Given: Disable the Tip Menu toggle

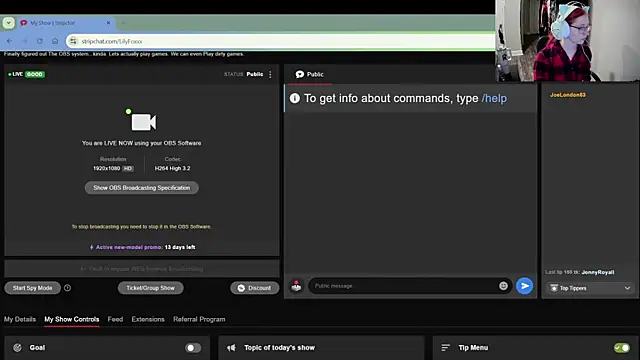Looking at the screenshot, I should (622, 348).
